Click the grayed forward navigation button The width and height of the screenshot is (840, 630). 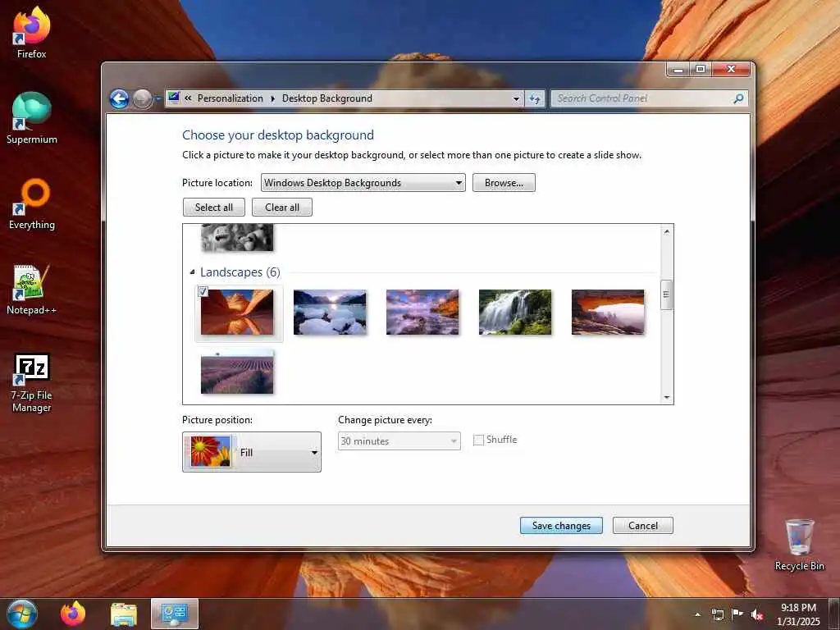tap(142, 98)
